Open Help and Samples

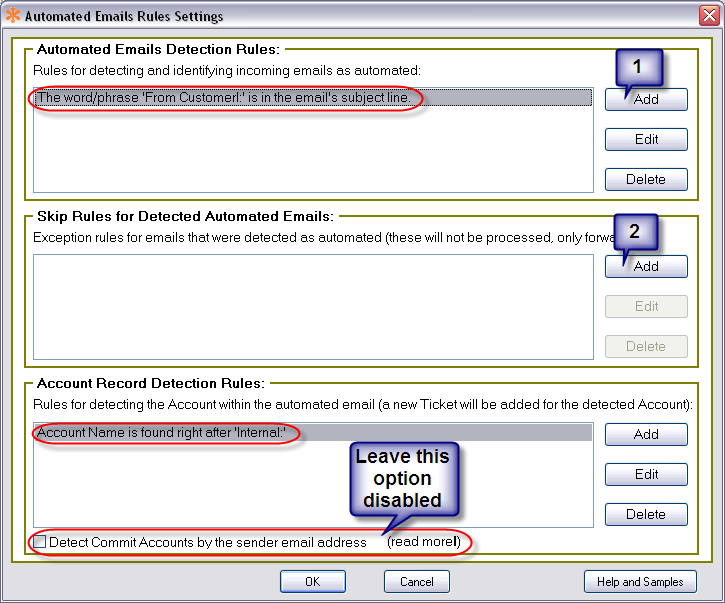(640, 581)
